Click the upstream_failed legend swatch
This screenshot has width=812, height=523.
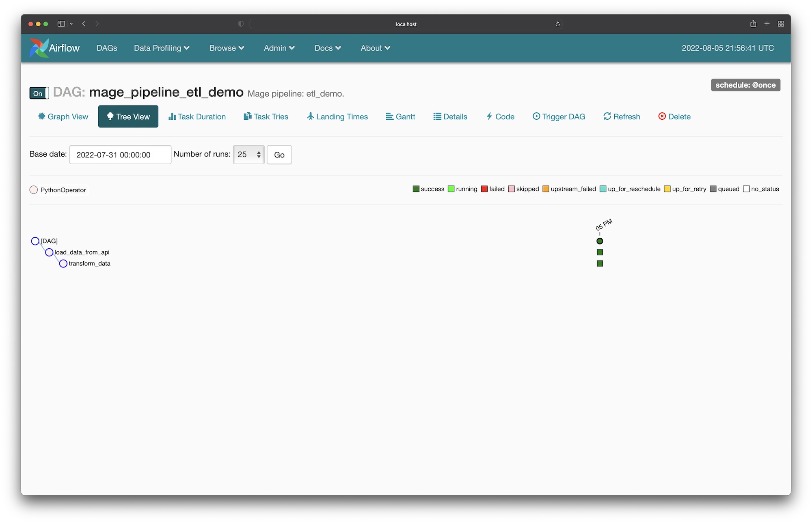pyautogui.click(x=546, y=189)
